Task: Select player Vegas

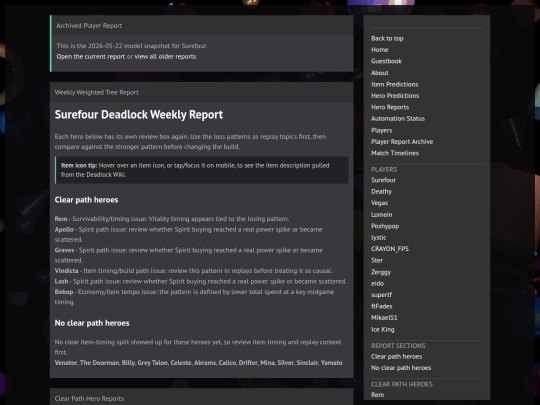Action: pyautogui.click(x=380, y=203)
